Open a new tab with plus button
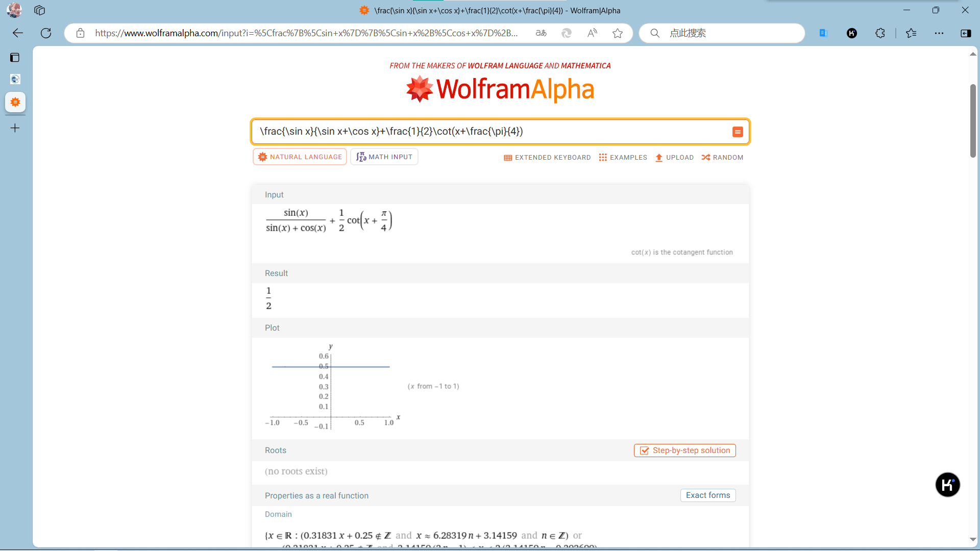 coord(15,128)
